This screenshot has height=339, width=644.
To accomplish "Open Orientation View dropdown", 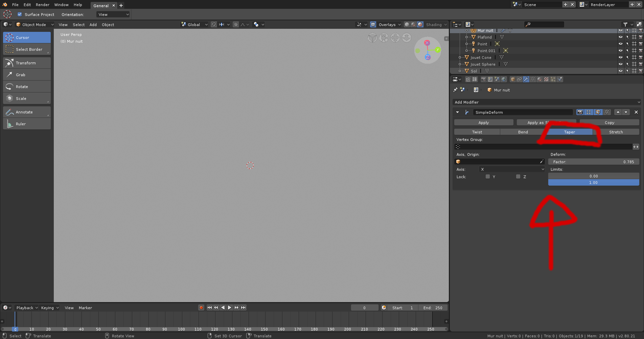I will pos(113,14).
